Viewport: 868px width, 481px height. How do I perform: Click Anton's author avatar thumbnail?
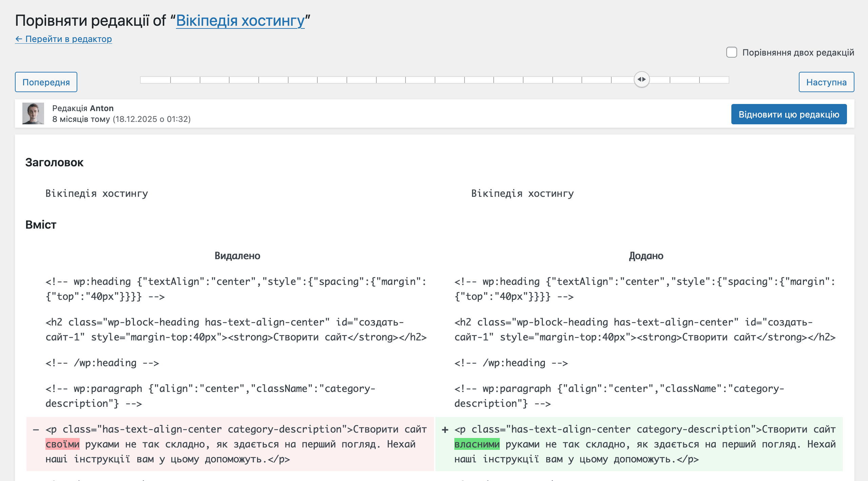pyautogui.click(x=33, y=113)
